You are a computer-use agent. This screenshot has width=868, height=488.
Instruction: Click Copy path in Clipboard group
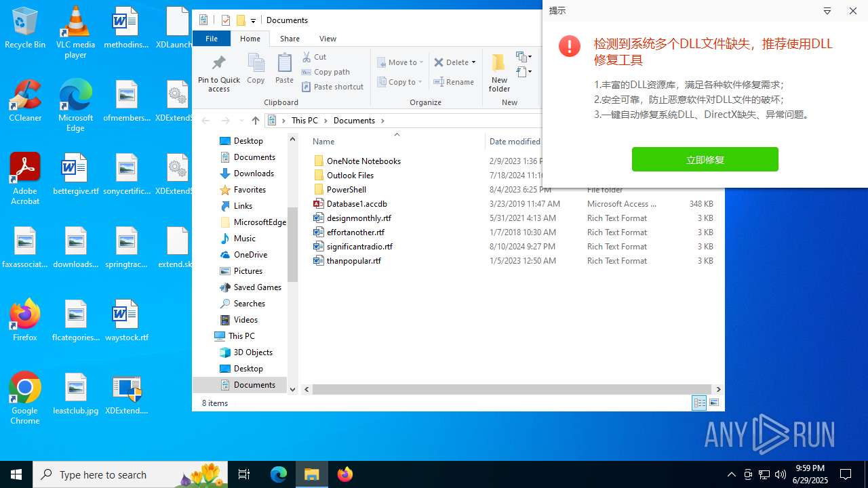pos(325,72)
